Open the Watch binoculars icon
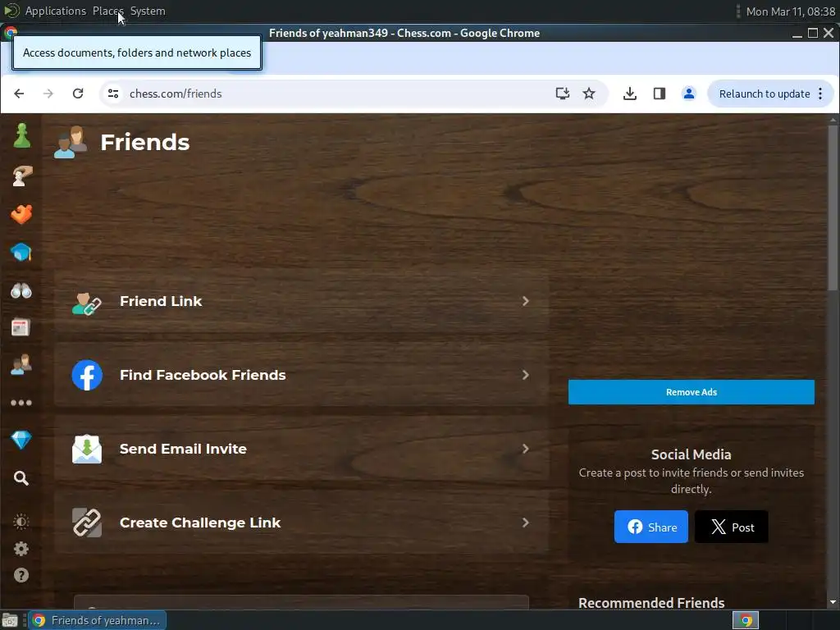The height and width of the screenshot is (630, 840). coord(21,290)
